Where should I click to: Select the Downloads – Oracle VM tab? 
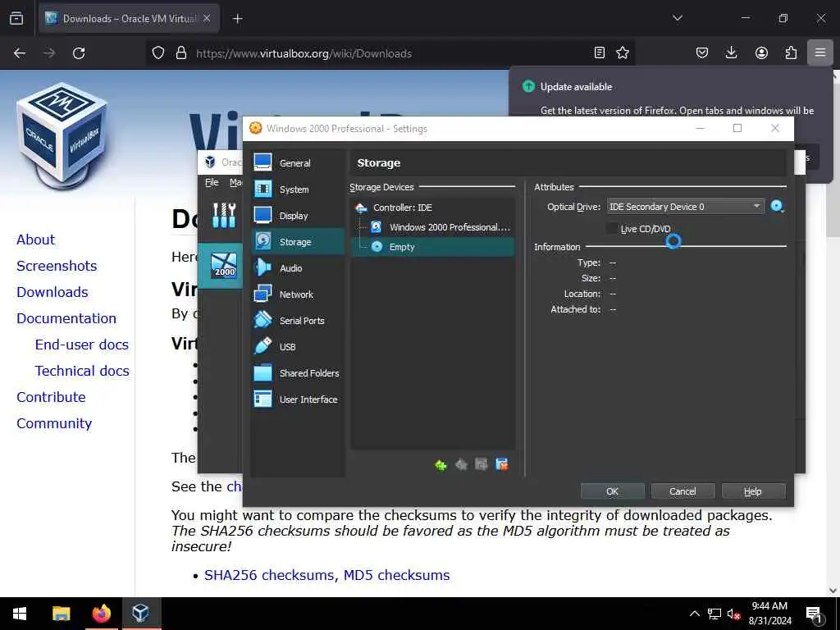[129, 18]
